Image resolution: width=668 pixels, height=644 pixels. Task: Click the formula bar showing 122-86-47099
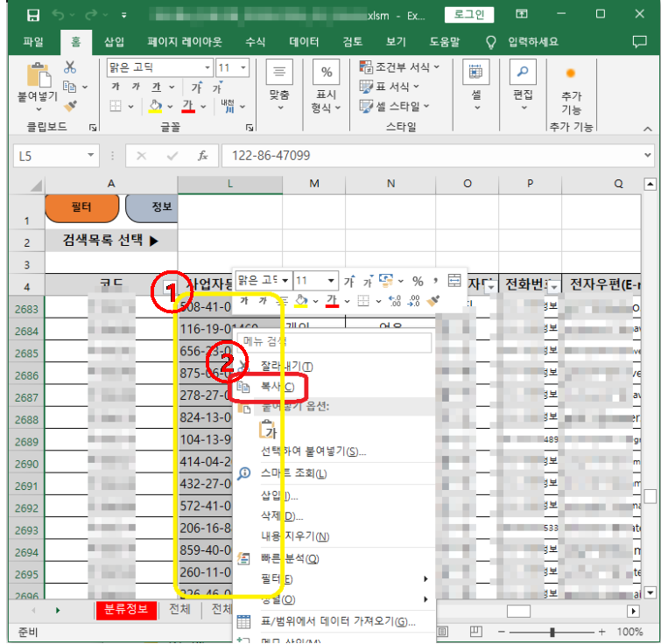tap(432, 156)
